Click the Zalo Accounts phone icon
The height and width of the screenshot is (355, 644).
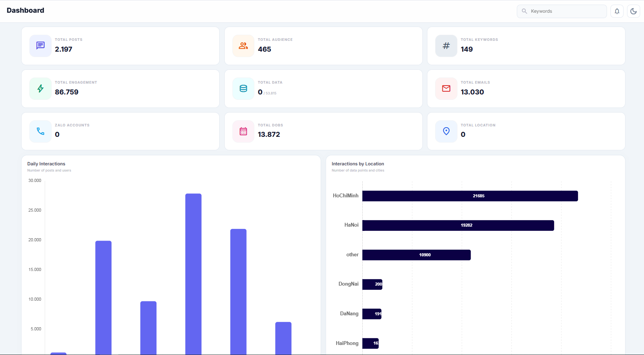(x=40, y=131)
